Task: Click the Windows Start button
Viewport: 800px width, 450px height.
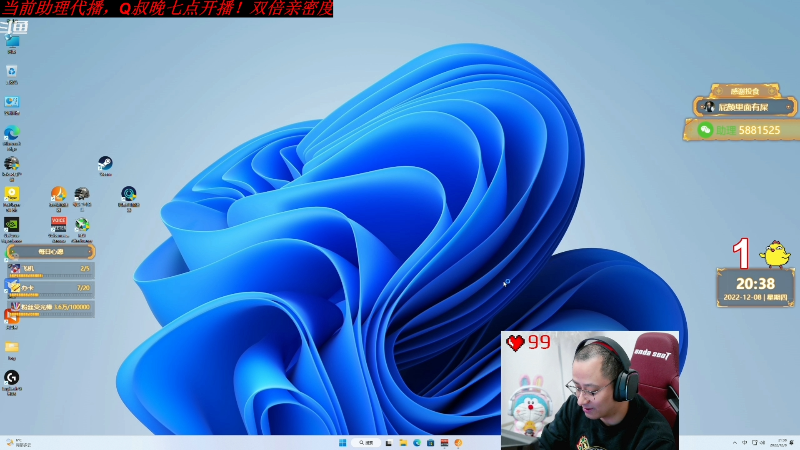Action: click(342, 443)
